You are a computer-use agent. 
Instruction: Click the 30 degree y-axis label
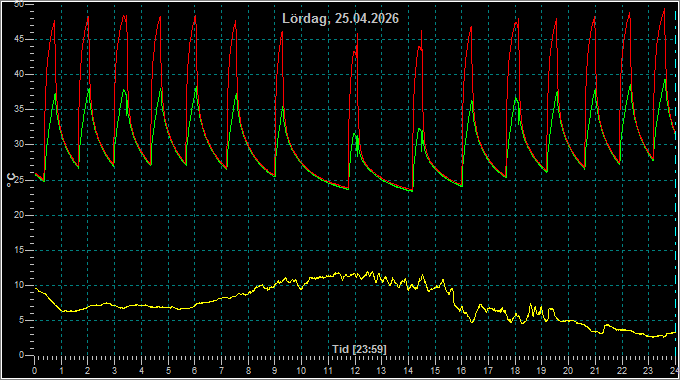(19, 144)
